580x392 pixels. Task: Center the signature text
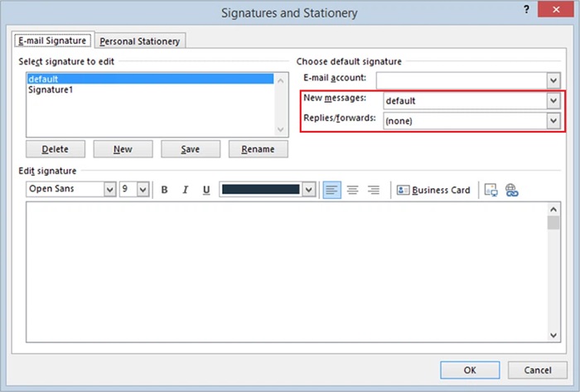(x=352, y=190)
